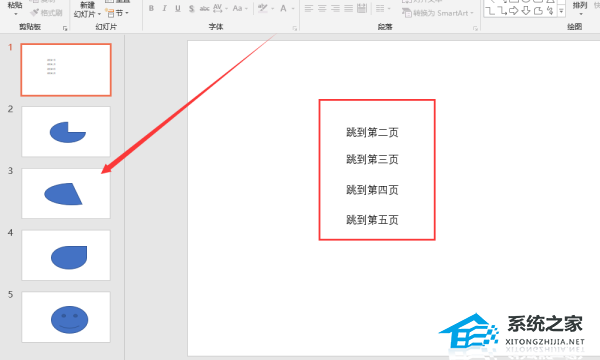Screen dimensions: 600x360
Task: Click 转换为 SmartArt button
Action: 437,13
